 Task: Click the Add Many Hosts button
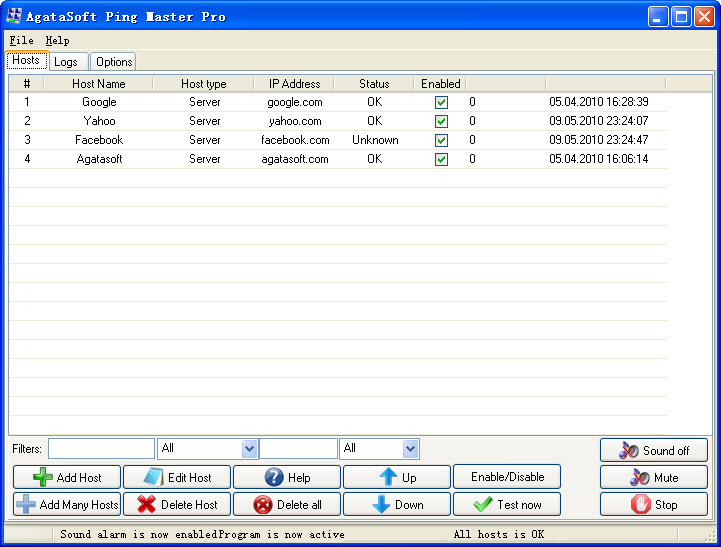tap(67, 505)
